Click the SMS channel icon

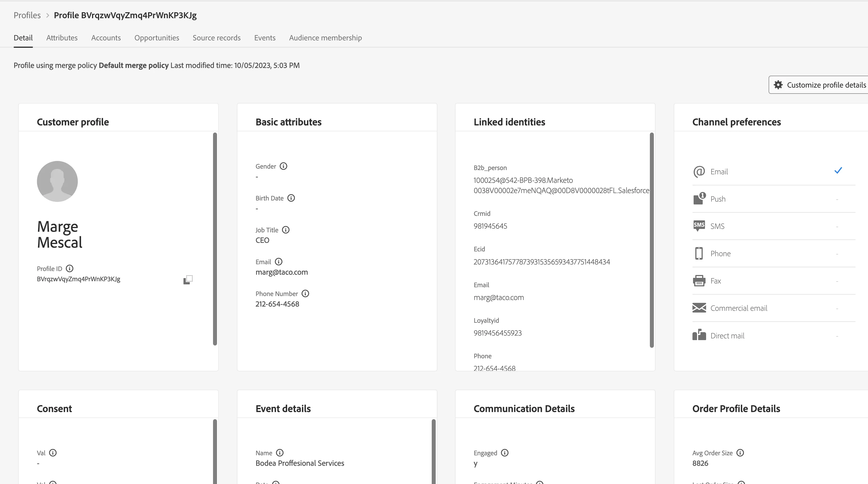[699, 226]
